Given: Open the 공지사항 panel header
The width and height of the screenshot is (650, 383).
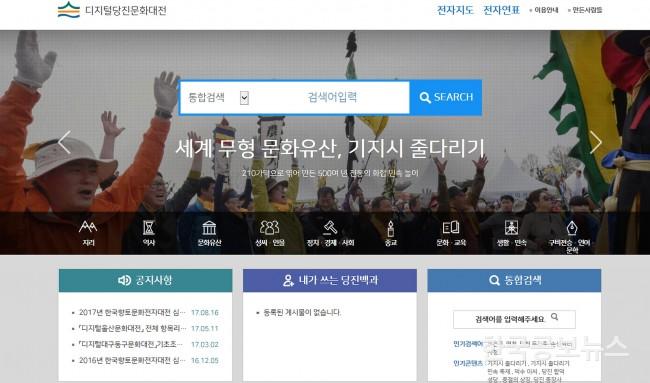Looking at the screenshot, I should point(146,281).
